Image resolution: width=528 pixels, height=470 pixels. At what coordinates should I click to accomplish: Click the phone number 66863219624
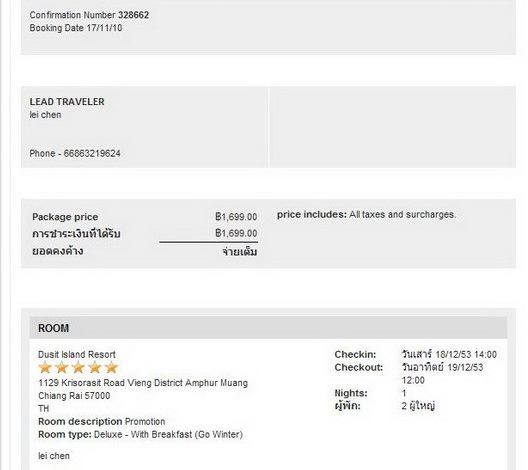tap(92, 154)
